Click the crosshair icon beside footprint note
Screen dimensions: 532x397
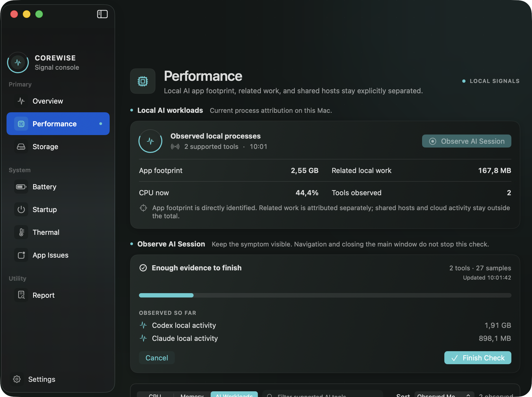pos(143,208)
